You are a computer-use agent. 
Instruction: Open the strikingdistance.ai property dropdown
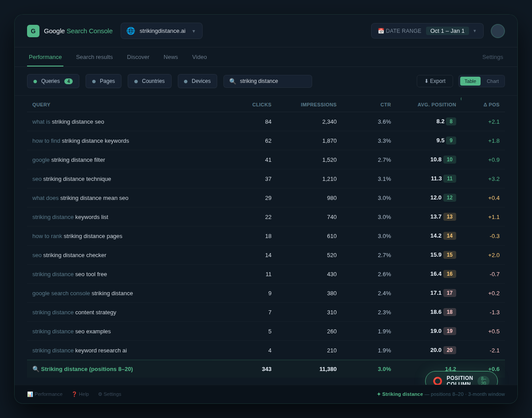(x=161, y=31)
